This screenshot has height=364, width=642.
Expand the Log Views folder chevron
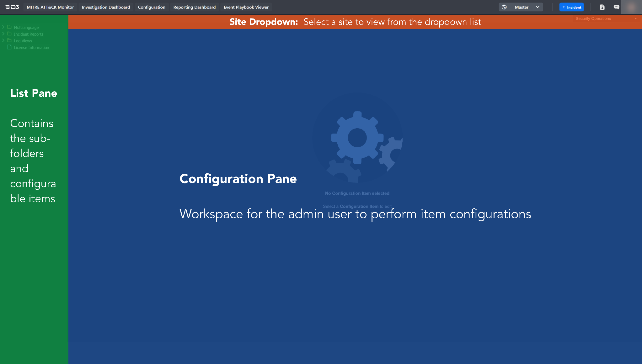[3, 40]
